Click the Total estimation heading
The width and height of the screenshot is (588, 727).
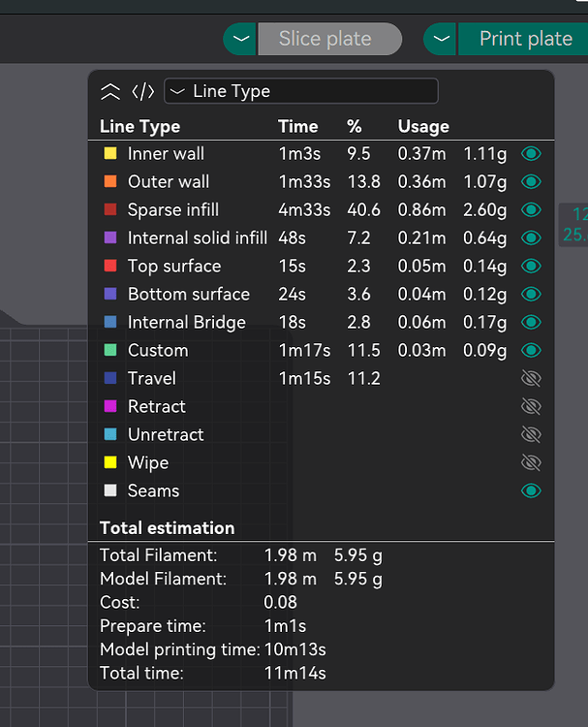(x=168, y=528)
